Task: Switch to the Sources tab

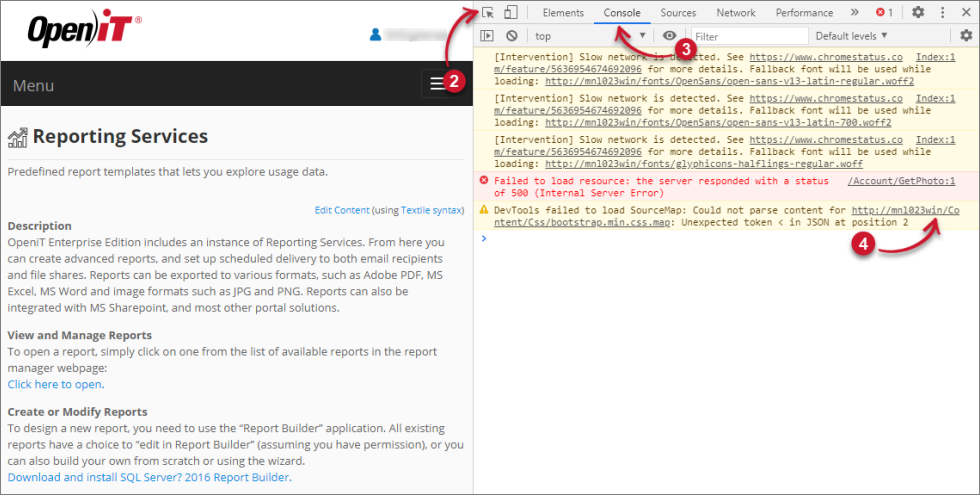Action: tap(678, 12)
